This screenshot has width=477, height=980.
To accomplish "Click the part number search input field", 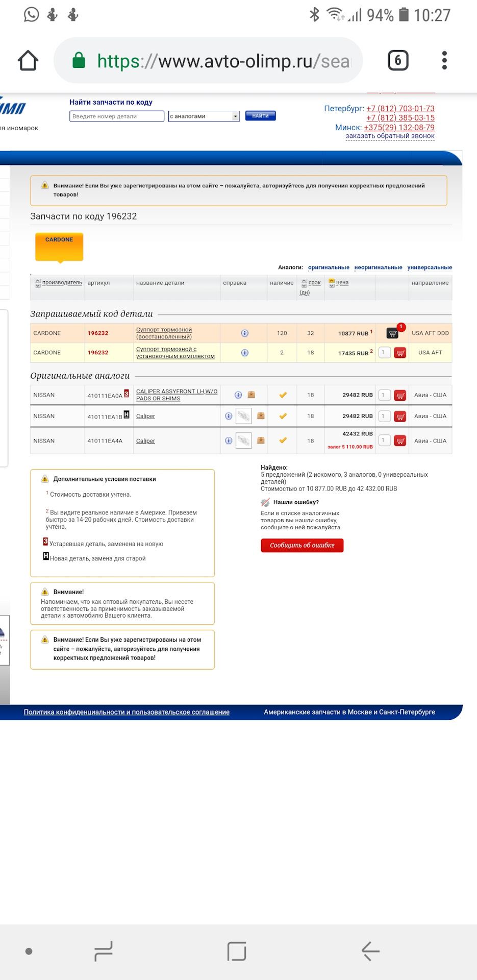I will 117,116.
